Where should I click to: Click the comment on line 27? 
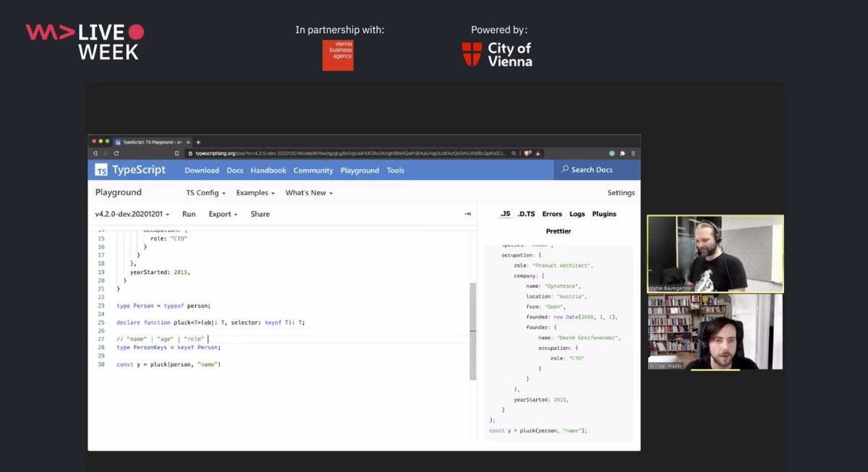[160, 339]
